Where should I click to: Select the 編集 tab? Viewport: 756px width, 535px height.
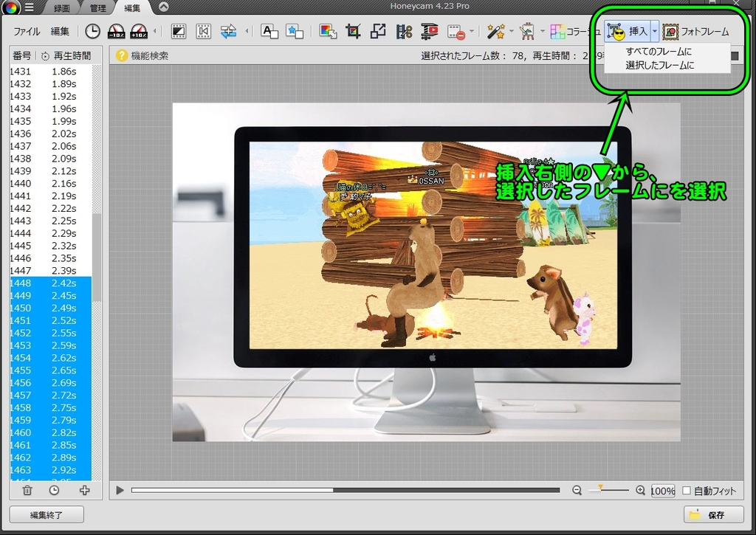click(132, 7)
